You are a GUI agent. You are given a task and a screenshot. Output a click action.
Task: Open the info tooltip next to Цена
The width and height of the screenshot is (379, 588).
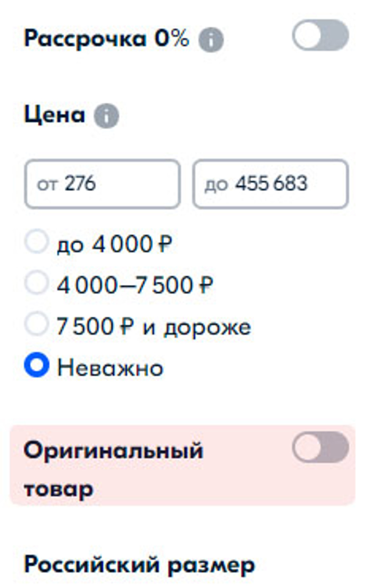pyautogui.click(x=106, y=116)
